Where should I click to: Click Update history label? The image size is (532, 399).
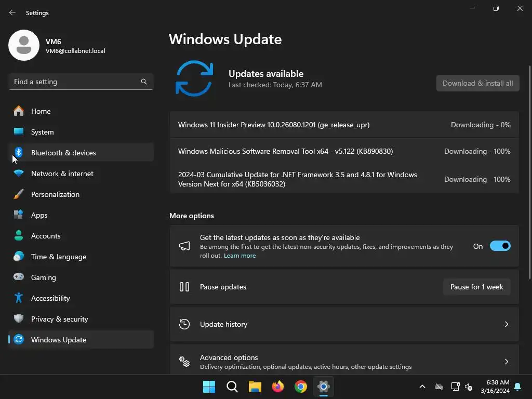(223, 324)
